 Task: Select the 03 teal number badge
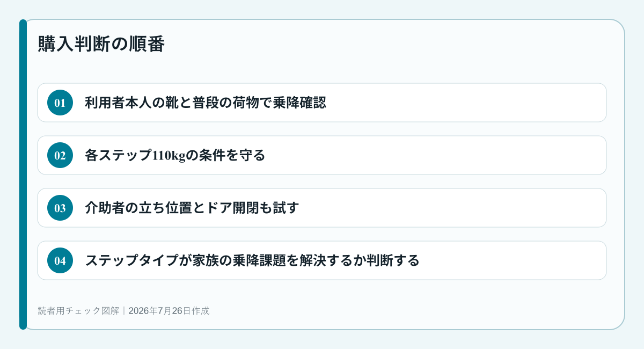click(x=60, y=208)
